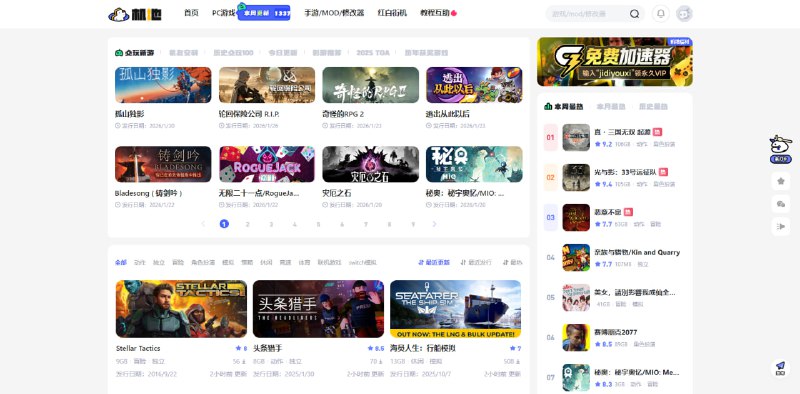Open the 教程互助 menu item
This screenshot has height=394, width=800.
[x=435, y=13]
